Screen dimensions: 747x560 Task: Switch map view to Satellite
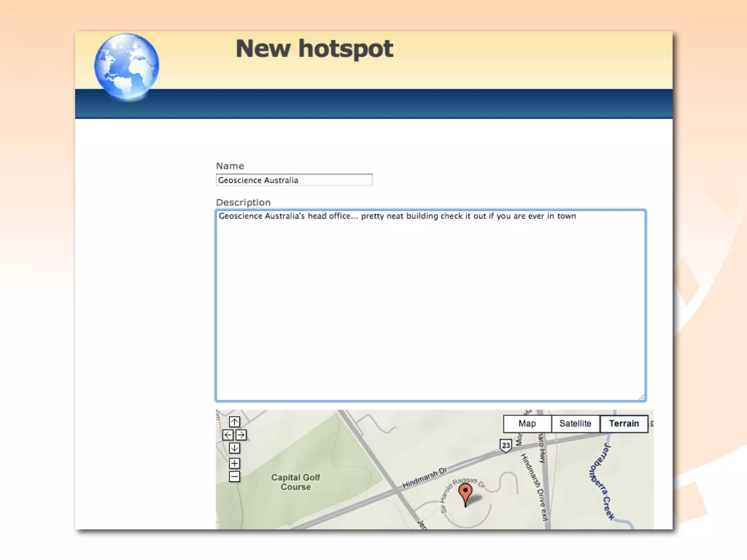coord(575,424)
